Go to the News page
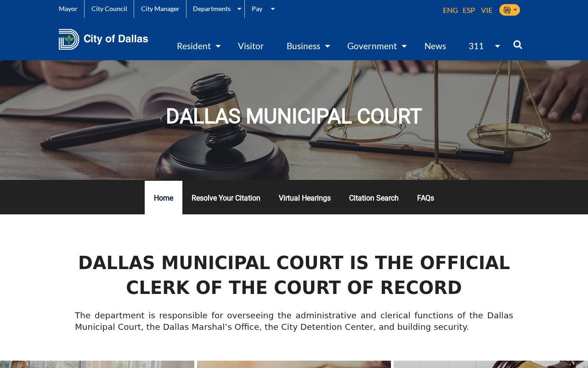The width and height of the screenshot is (588, 368). (435, 46)
